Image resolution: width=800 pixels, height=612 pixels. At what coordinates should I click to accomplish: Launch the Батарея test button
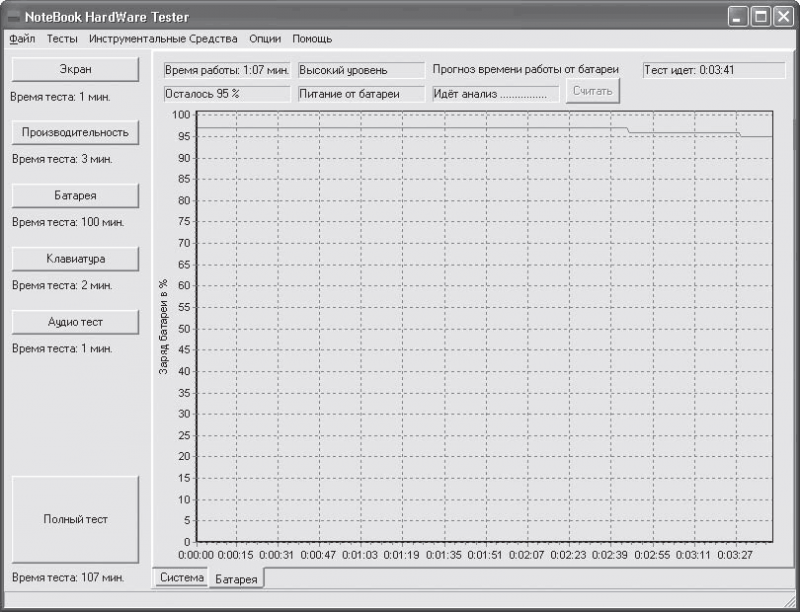point(75,196)
